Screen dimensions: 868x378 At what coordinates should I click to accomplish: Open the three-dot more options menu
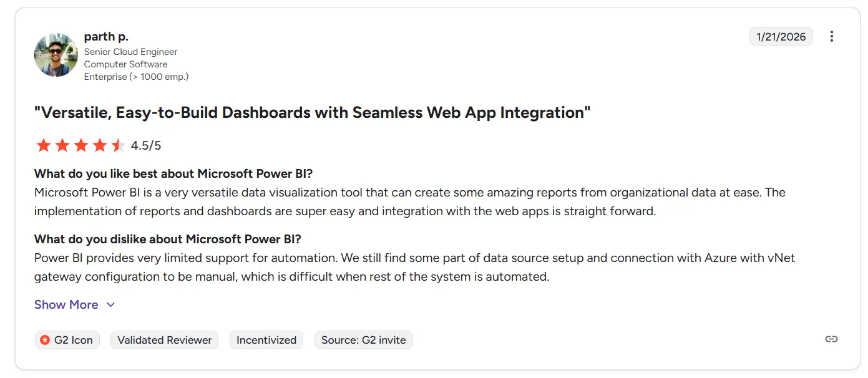pyautogui.click(x=831, y=37)
